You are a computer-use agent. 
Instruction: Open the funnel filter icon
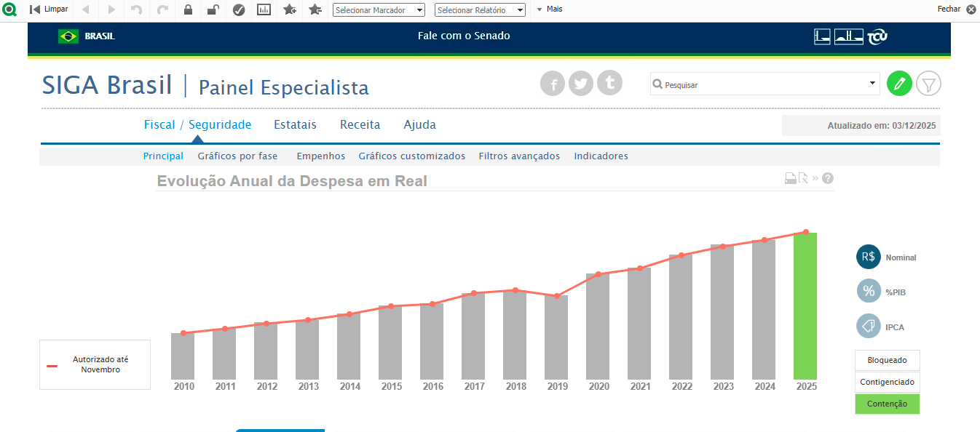(x=928, y=84)
